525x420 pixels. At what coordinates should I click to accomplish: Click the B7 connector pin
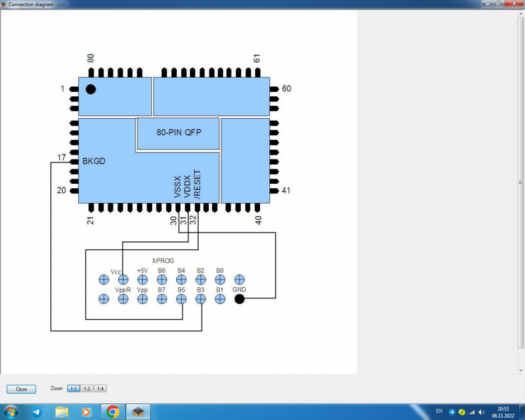[x=162, y=298]
